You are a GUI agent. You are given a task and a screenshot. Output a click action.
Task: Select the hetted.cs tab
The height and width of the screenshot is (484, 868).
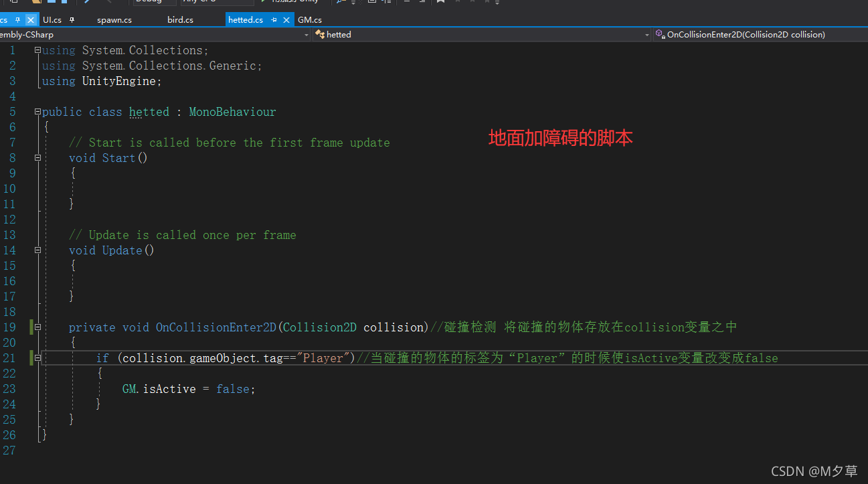pos(246,20)
